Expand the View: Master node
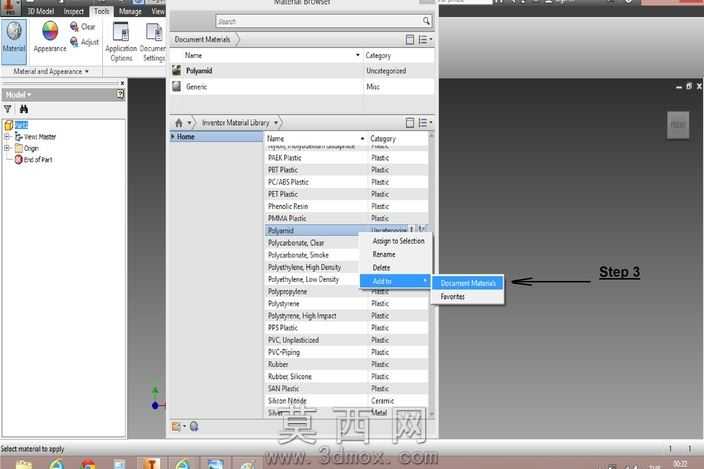This screenshot has width=704, height=469. (x=7, y=136)
